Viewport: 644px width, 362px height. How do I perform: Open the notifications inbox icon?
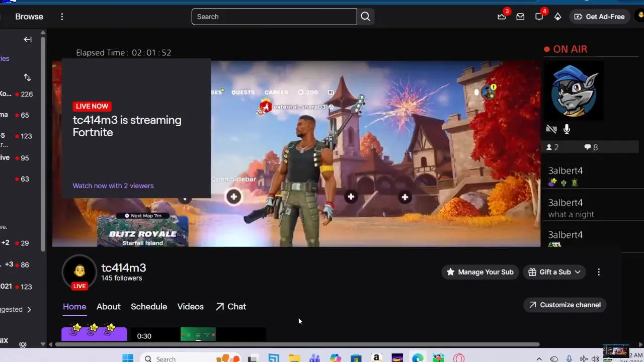click(520, 17)
